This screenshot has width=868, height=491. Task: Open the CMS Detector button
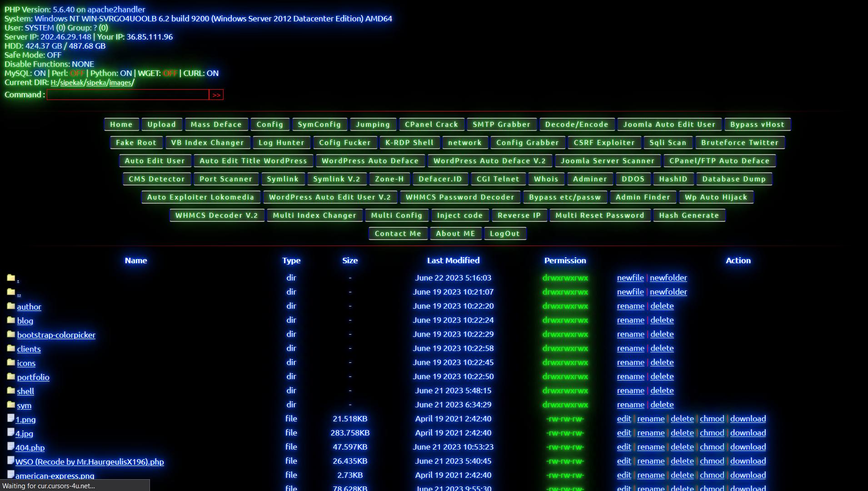click(157, 179)
